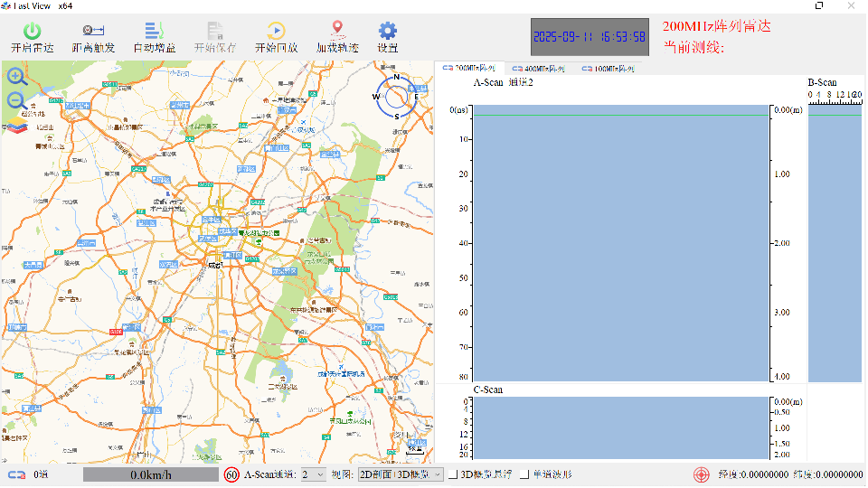The width and height of the screenshot is (868, 488).
Task: Click the GPS target icon in status bar
Action: point(701,474)
